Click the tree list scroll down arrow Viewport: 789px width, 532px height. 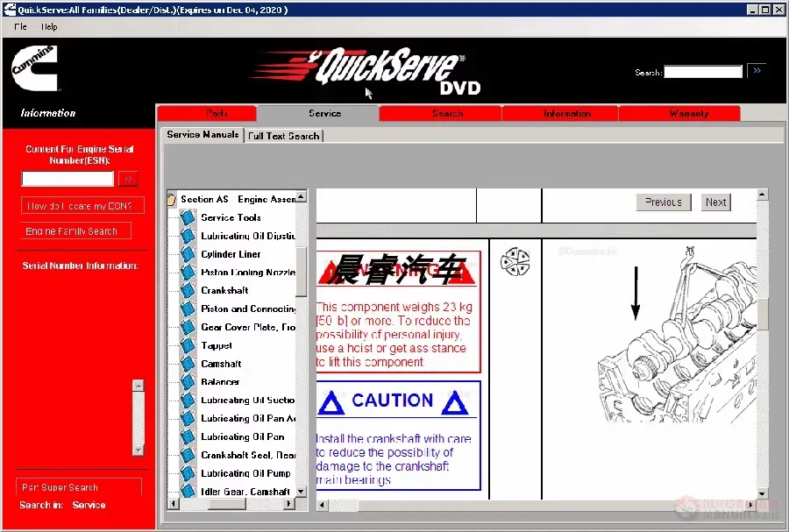pyautogui.click(x=302, y=492)
